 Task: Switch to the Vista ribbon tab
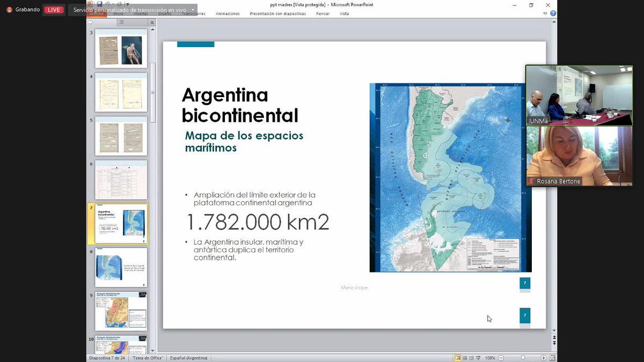(344, 13)
